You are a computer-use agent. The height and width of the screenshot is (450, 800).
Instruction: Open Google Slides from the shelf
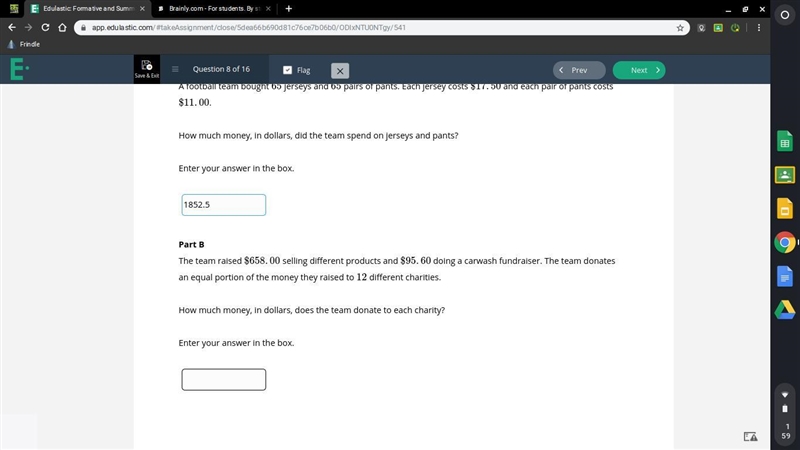click(x=785, y=209)
